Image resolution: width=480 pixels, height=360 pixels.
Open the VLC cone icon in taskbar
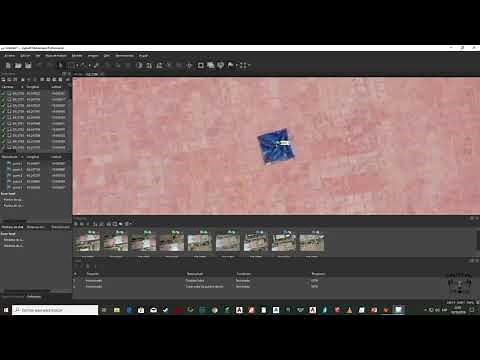[x=349, y=310]
